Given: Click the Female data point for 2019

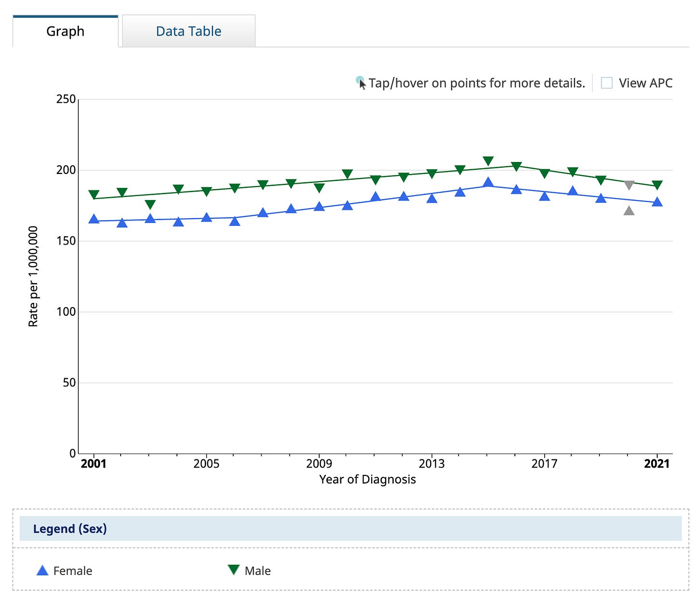Looking at the screenshot, I should [x=601, y=198].
